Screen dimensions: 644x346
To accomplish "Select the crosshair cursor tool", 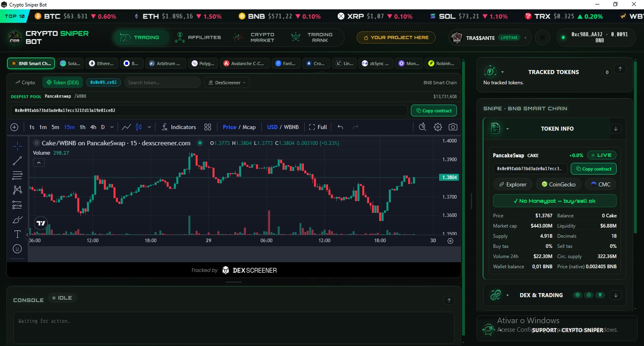I will pos(17,146).
